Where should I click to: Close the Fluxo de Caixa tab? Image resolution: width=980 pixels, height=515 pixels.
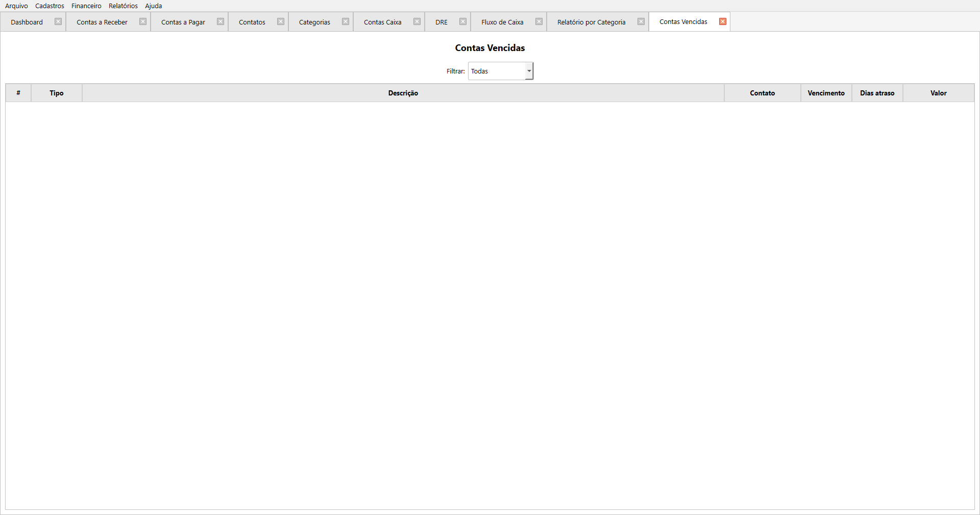click(x=539, y=22)
